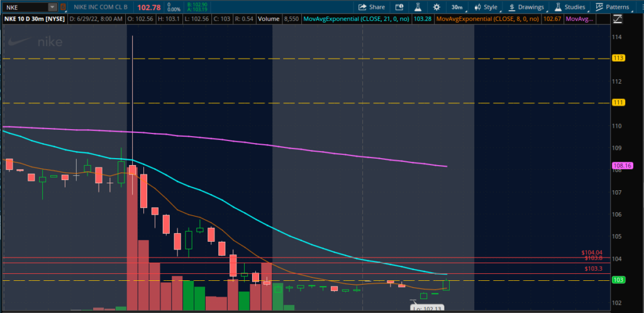The width and height of the screenshot is (644, 313).
Task: Select the truncated magenta MovAvg... label
Action: (x=579, y=19)
